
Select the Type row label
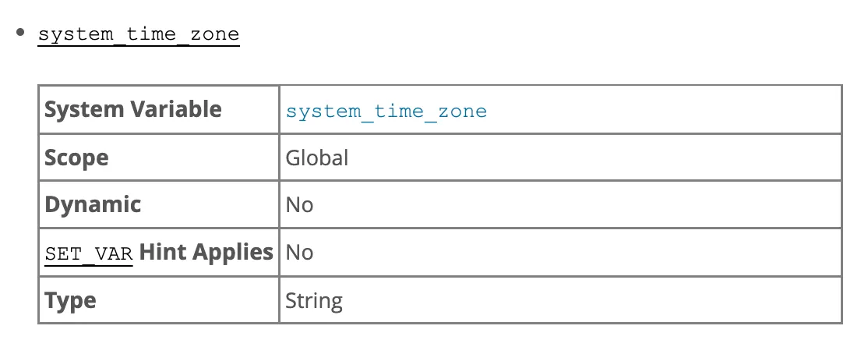click(x=70, y=301)
